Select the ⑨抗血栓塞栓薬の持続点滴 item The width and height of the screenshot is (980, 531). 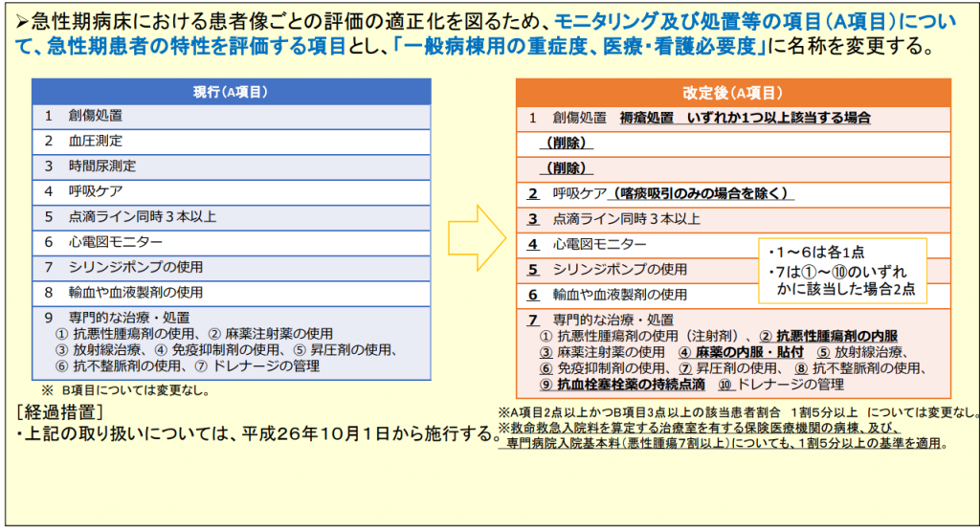pyautogui.click(x=622, y=385)
